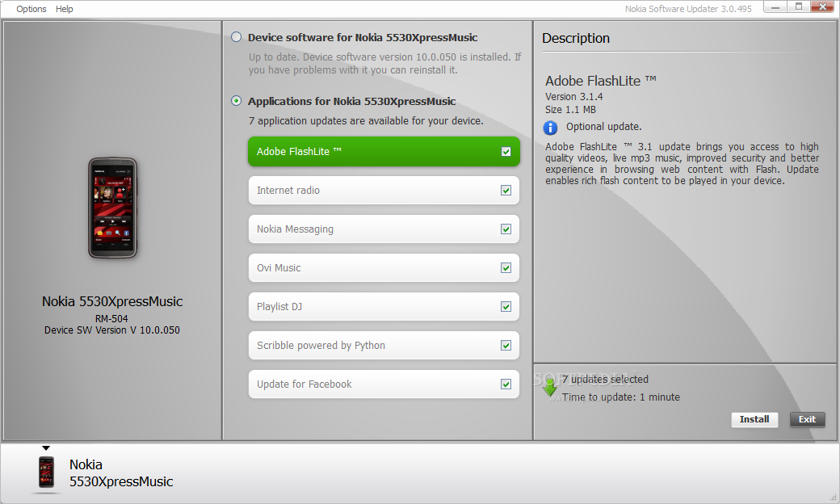Click the Time to update: 1 minute text
The image size is (840, 504).
tap(621, 397)
